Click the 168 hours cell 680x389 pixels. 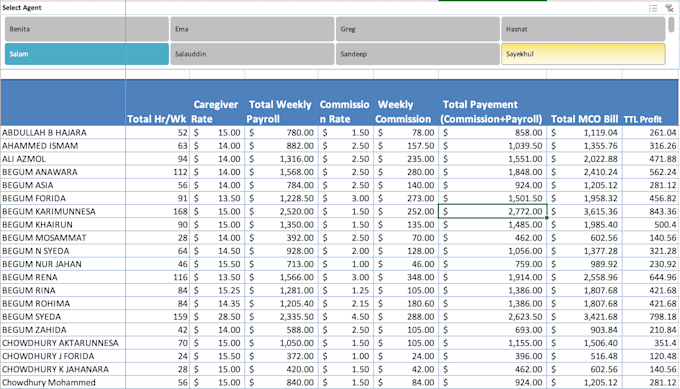pos(158,211)
